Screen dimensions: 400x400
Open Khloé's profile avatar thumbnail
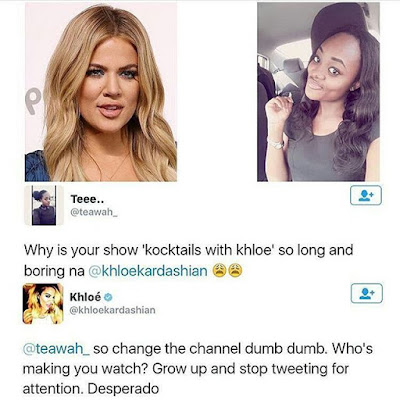43,304
